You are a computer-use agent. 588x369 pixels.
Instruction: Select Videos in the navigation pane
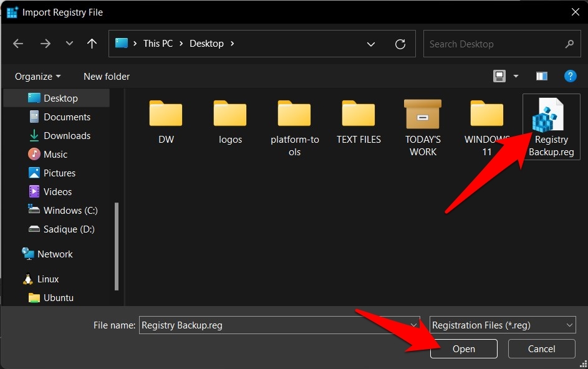[57, 192]
